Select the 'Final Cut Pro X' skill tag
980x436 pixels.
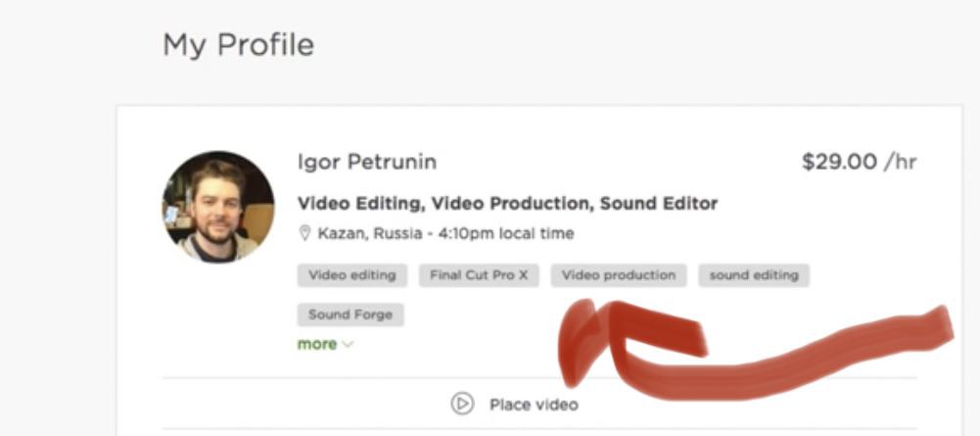point(479,275)
